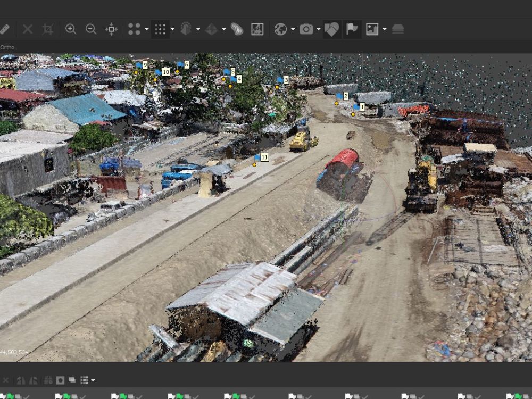Expand the globe icon's dropdown menu
Viewport: 532px width, 399px height.
coord(293,29)
